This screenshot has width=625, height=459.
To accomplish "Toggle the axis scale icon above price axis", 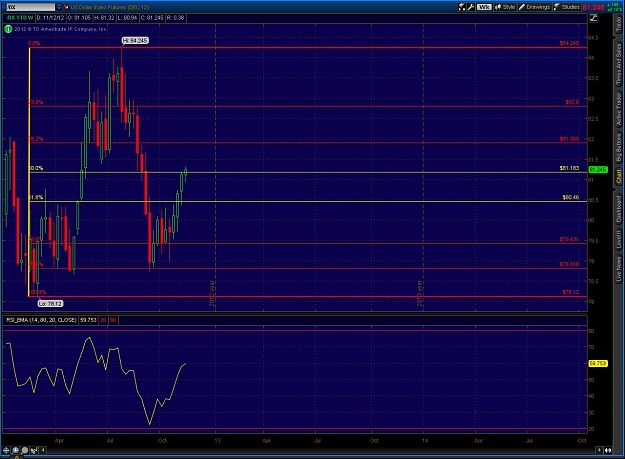I will click(594, 18).
